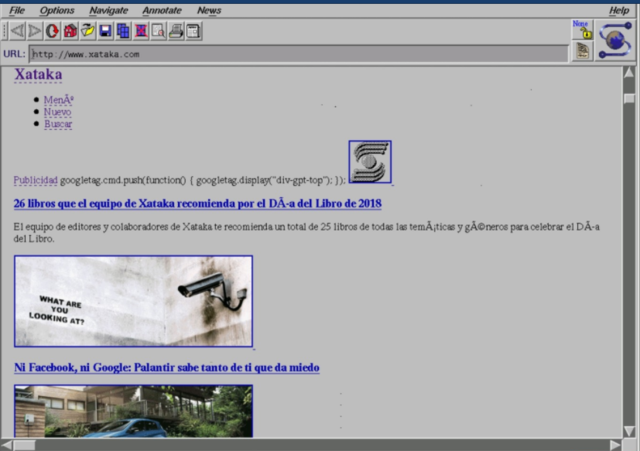Image resolution: width=640 pixels, height=451 pixels.
Task: Open the Options menu
Action: point(57,11)
